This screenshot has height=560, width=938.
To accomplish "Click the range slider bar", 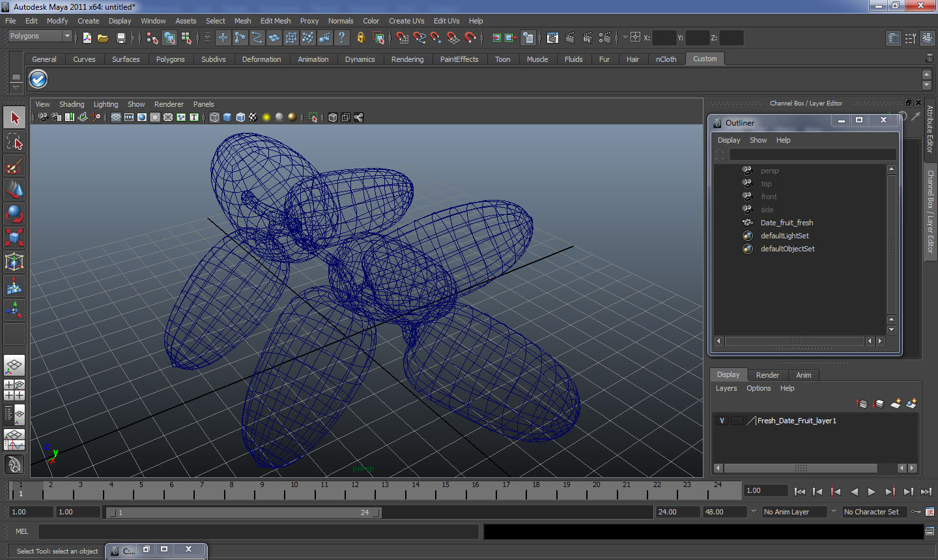I will 244,512.
